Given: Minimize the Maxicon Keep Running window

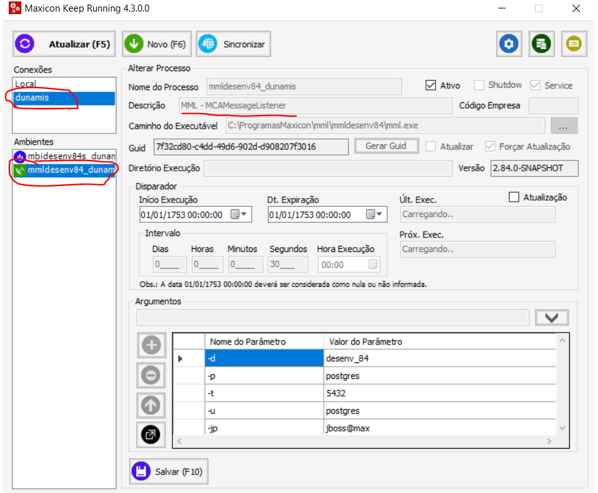Looking at the screenshot, I should tap(502, 8).
